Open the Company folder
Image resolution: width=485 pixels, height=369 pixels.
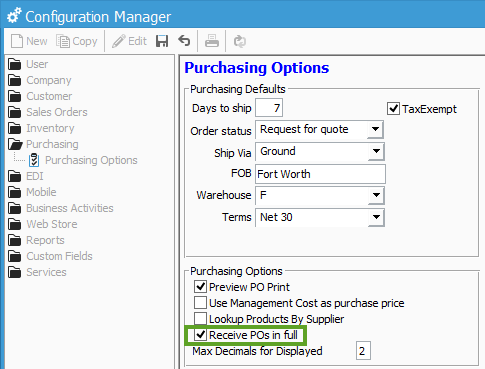click(40, 80)
